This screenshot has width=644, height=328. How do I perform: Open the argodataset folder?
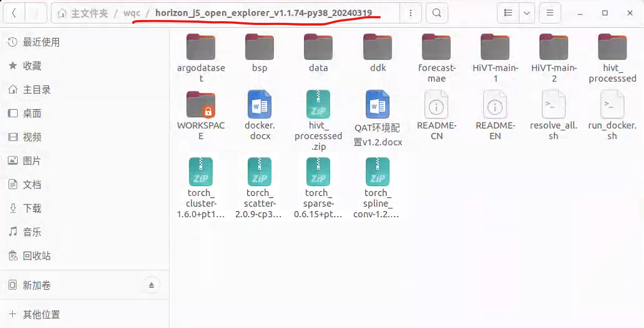pyautogui.click(x=201, y=47)
